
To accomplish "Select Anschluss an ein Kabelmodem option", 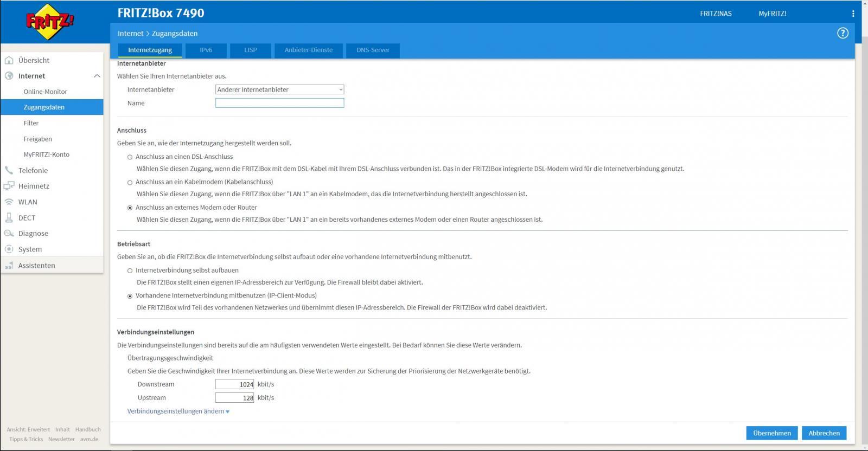I will point(130,183).
